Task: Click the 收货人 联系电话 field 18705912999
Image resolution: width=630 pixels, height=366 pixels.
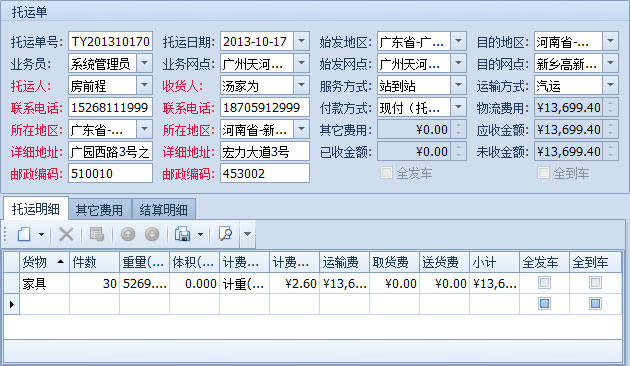Action: tap(265, 108)
